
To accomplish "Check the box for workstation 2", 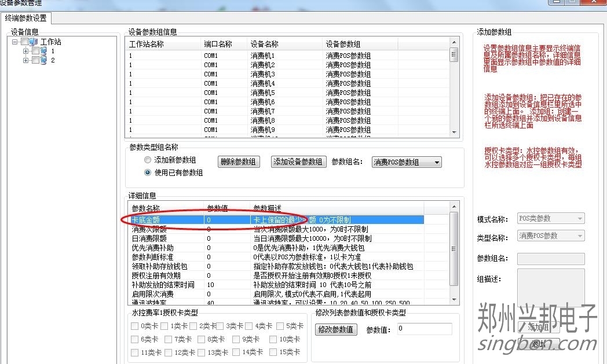I will (x=35, y=60).
